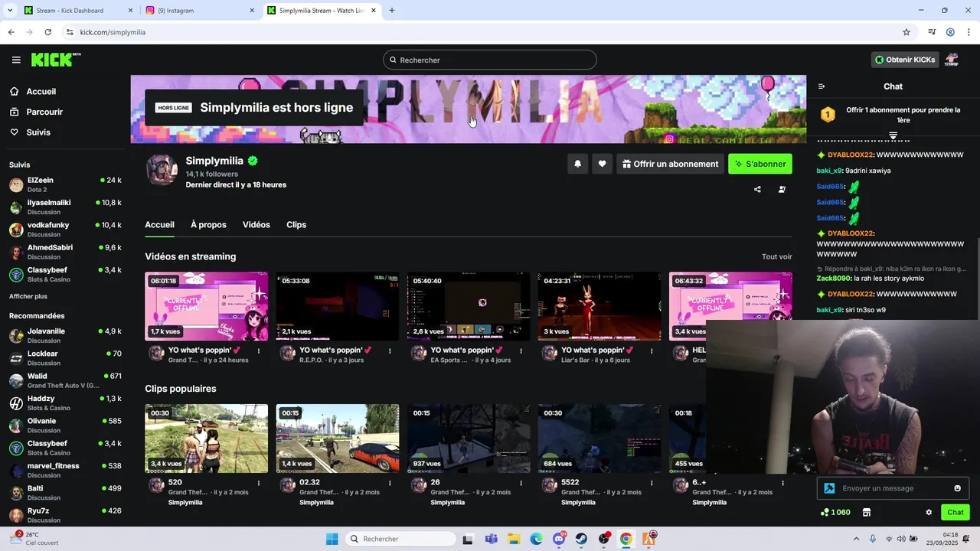Switch to the Accueil channel tab
980x551 pixels.
tap(159, 225)
